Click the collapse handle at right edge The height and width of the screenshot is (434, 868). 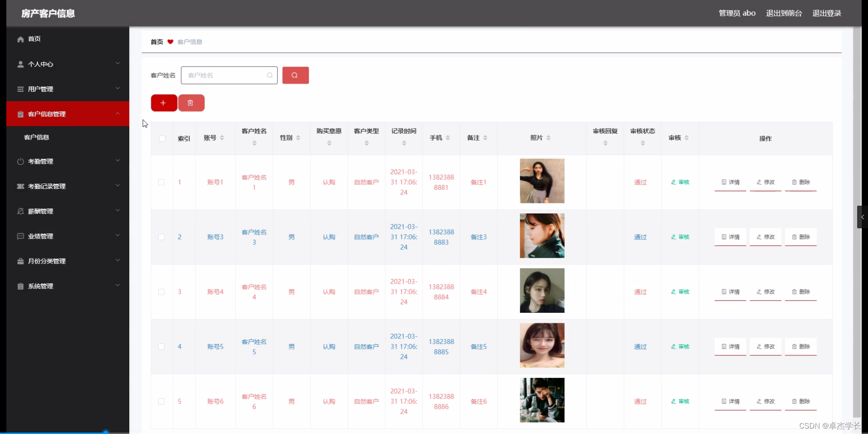[862, 217]
